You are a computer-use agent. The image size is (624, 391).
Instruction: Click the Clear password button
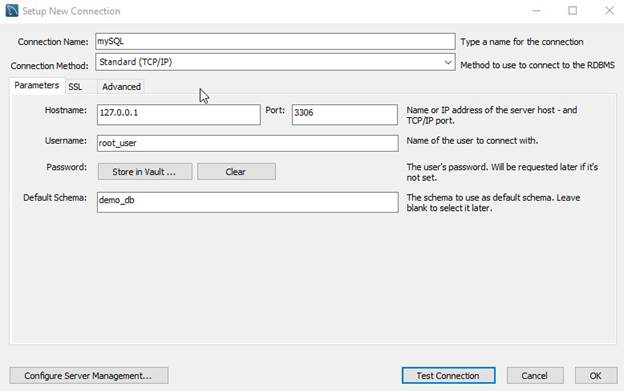click(x=236, y=172)
